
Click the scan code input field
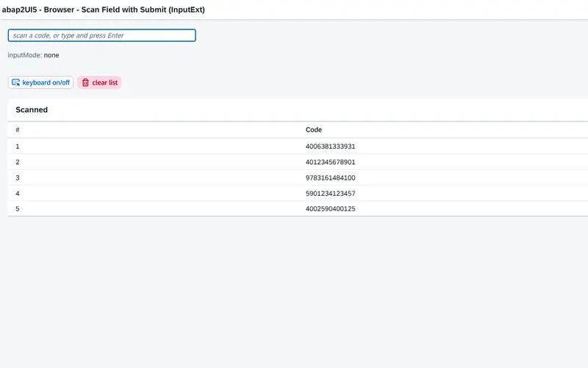[x=101, y=35]
